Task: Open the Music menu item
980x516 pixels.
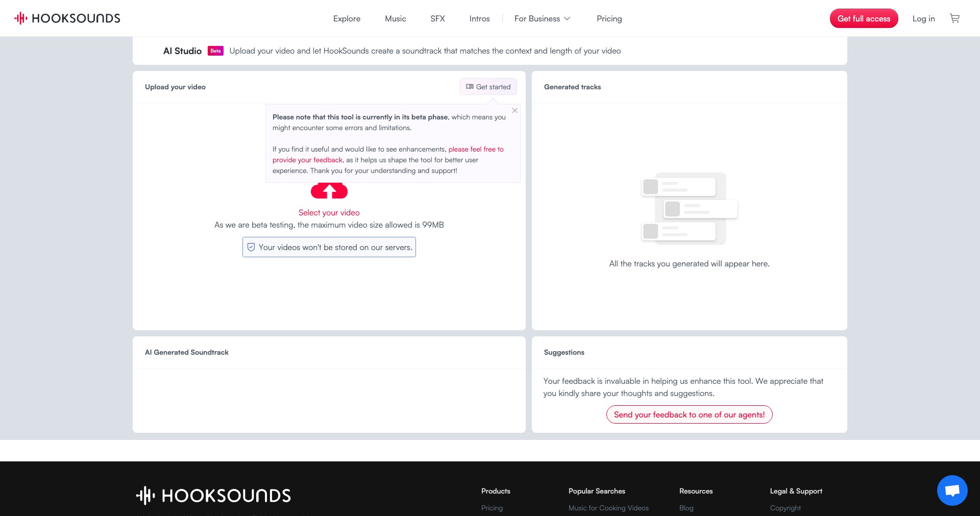Action: pos(396,18)
